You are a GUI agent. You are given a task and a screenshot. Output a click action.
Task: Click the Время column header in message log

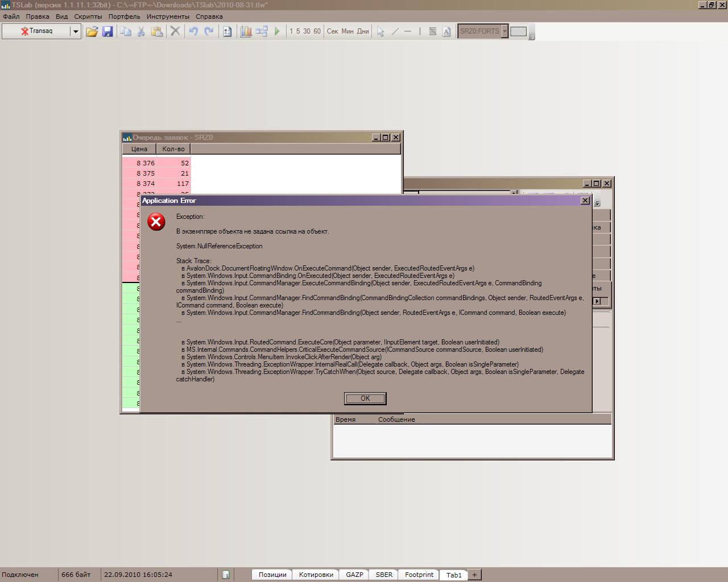345,419
